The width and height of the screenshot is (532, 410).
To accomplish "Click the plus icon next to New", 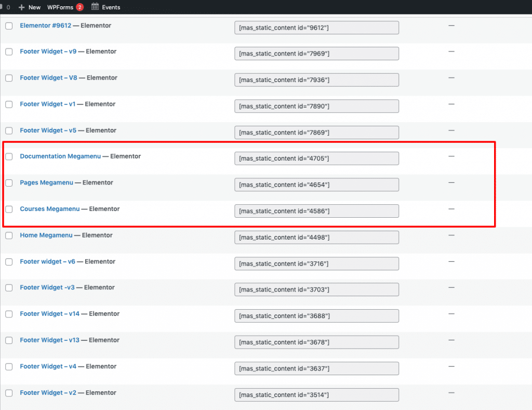I will tap(21, 7).
